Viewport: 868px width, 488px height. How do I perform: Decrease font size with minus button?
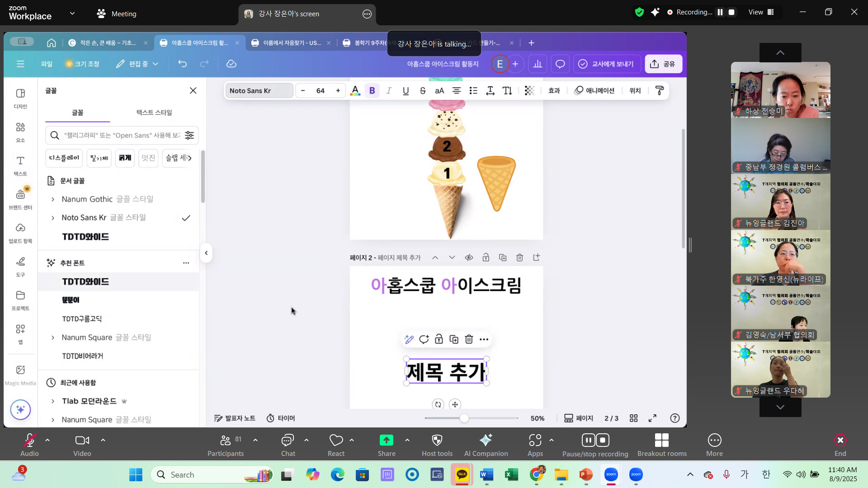point(303,91)
